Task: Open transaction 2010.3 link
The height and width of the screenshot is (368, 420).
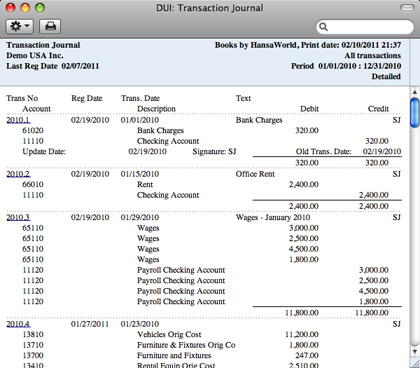Action: [18, 217]
